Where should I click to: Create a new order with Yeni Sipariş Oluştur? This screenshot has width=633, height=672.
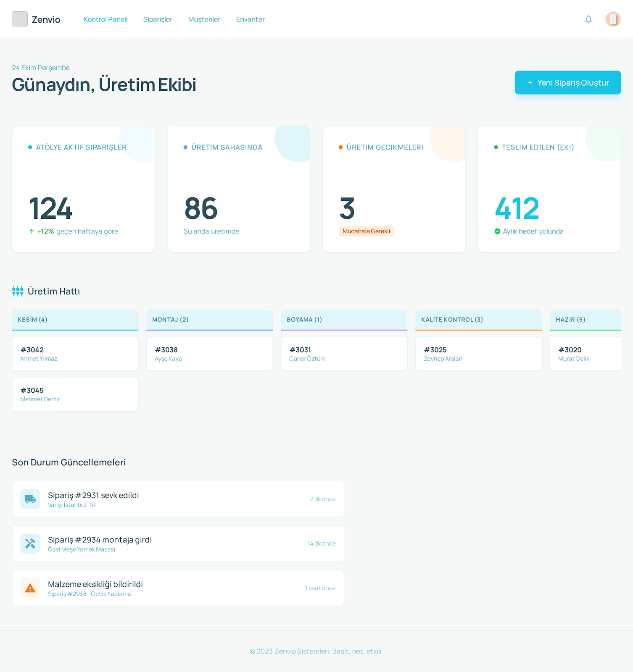click(568, 82)
